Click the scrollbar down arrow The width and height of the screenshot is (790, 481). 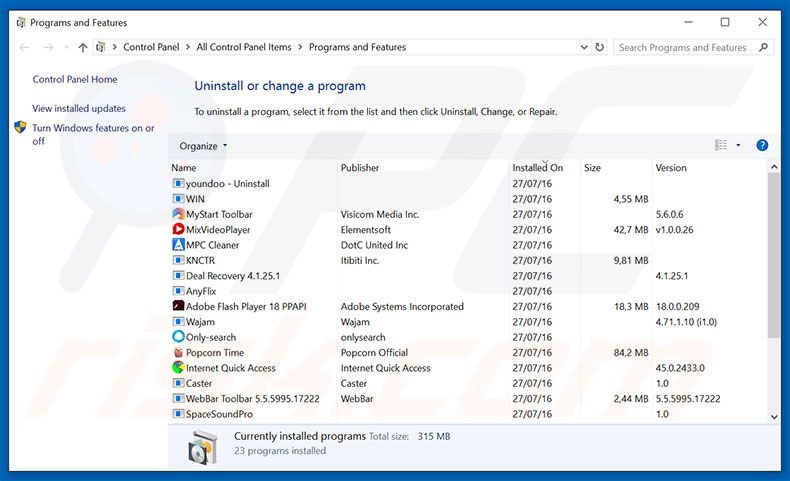tap(774, 417)
